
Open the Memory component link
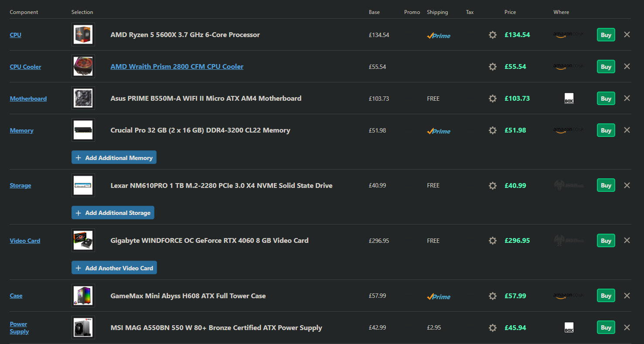point(21,130)
